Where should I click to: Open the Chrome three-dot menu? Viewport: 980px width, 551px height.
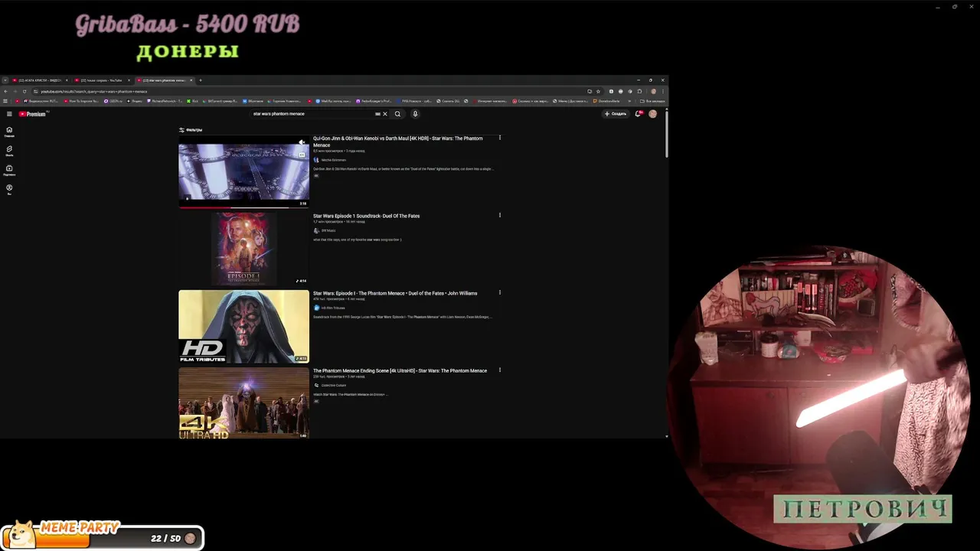click(x=663, y=91)
